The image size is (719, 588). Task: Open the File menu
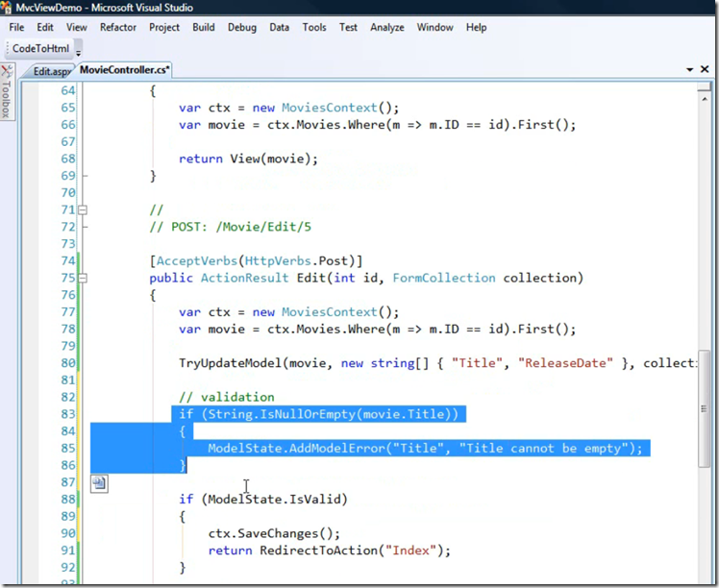[x=16, y=28]
